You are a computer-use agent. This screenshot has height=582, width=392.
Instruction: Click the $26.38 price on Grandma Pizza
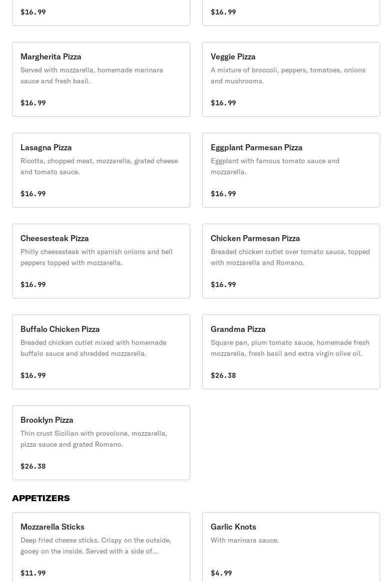pyautogui.click(x=223, y=375)
